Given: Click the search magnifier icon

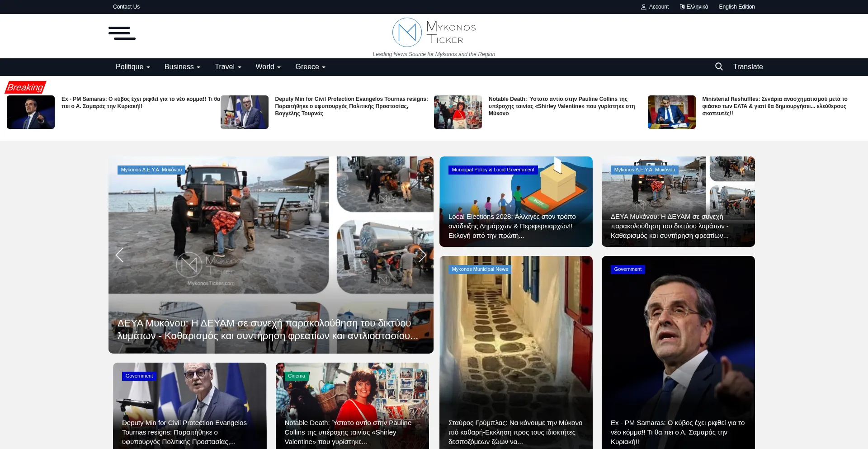Looking at the screenshot, I should click(x=719, y=66).
